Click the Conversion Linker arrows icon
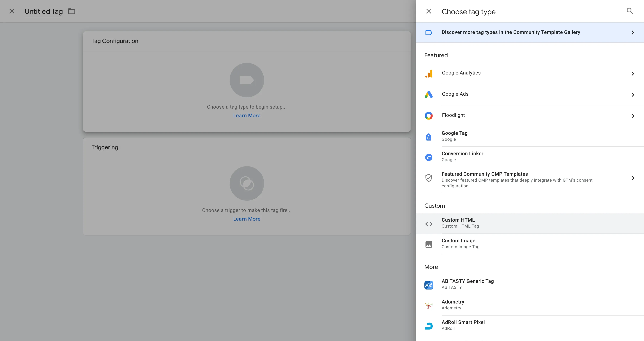Image resolution: width=644 pixels, height=341 pixels. coord(429,157)
